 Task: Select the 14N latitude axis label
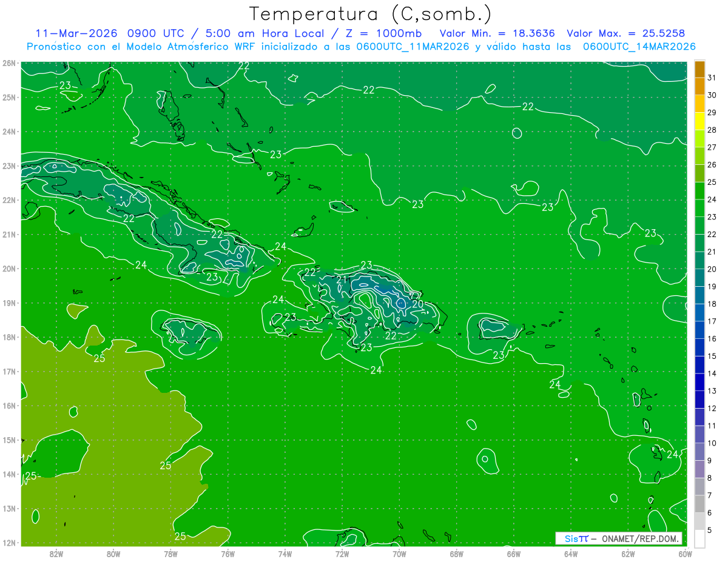[x=9, y=474]
